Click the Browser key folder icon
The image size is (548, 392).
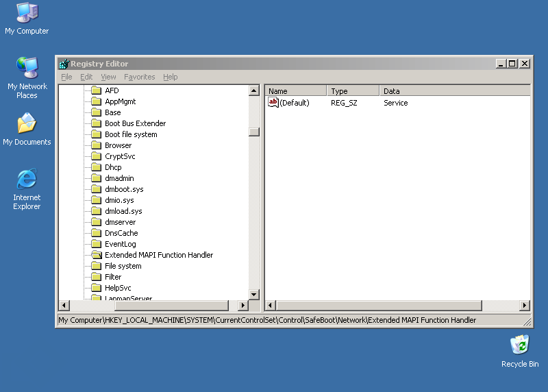coord(96,145)
